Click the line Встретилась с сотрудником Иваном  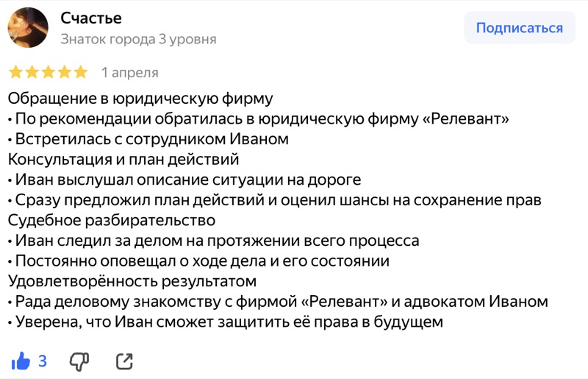[148, 139]
